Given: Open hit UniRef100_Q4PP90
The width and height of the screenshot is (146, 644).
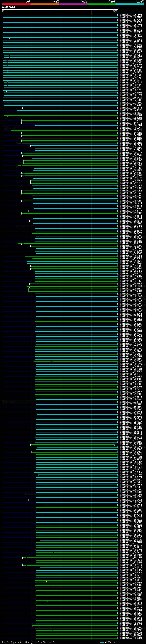Looking at the screenshot, I should (x=131, y=366).
